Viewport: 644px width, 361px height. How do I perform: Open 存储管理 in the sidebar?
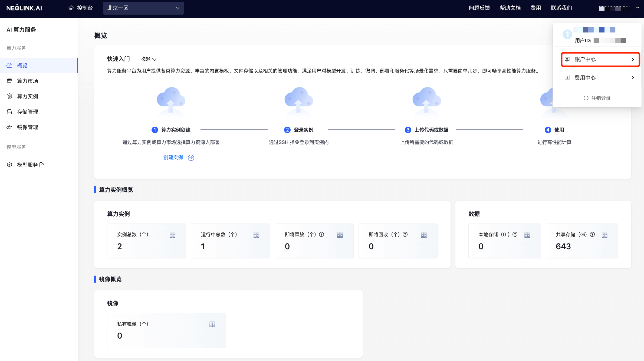tap(27, 111)
